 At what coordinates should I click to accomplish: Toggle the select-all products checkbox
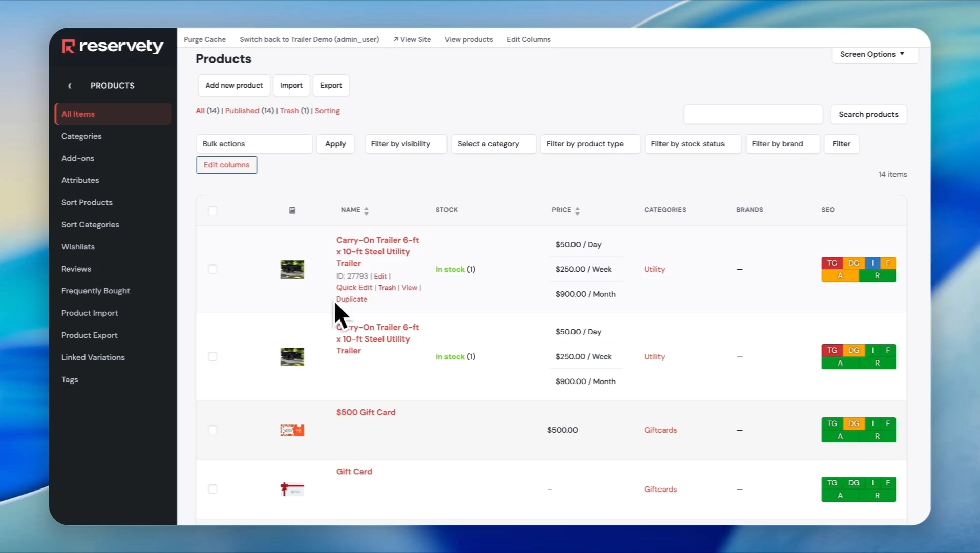[x=212, y=210]
